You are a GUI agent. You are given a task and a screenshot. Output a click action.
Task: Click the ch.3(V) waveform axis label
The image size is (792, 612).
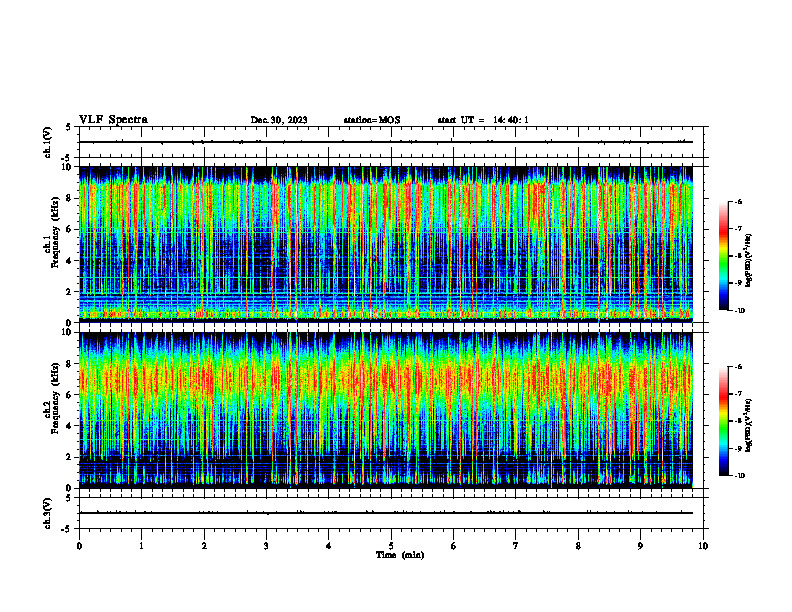[x=47, y=514]
